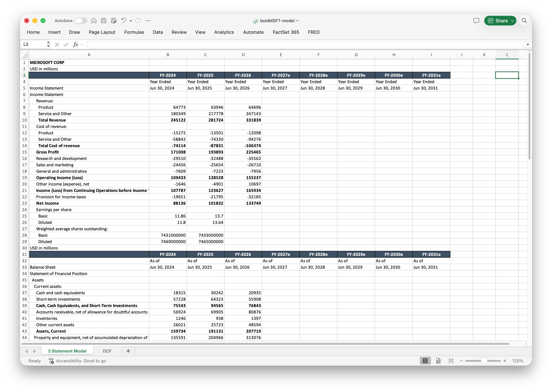Open the Undo history dropdown arrow
This screenshot has width=552, height=392.
131,21
